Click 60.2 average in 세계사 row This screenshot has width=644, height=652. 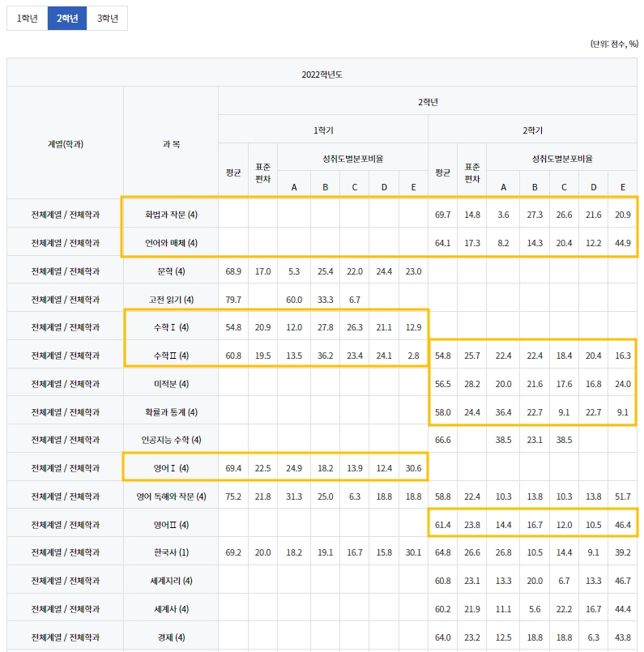(442, 609)
